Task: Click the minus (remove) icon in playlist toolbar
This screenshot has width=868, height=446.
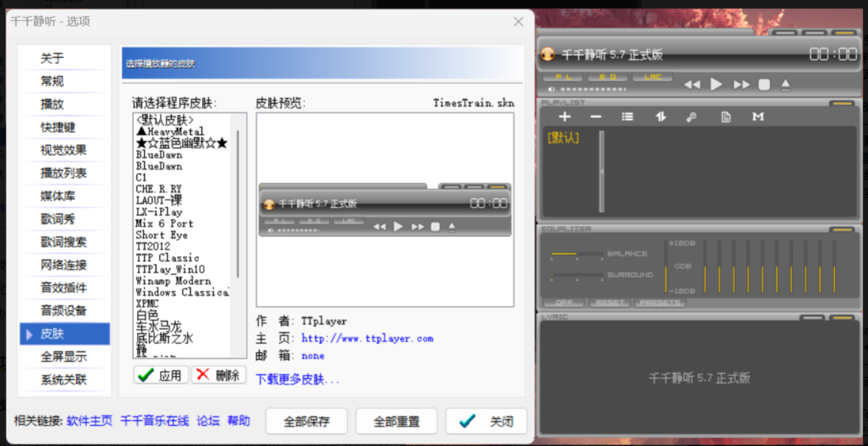Action: point(596,116)
